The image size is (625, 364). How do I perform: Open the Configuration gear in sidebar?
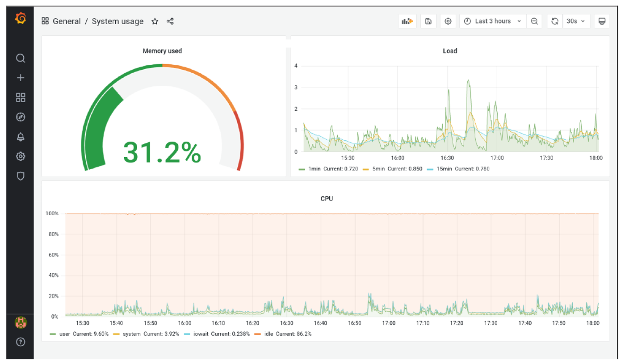click(x=21, y=156)
